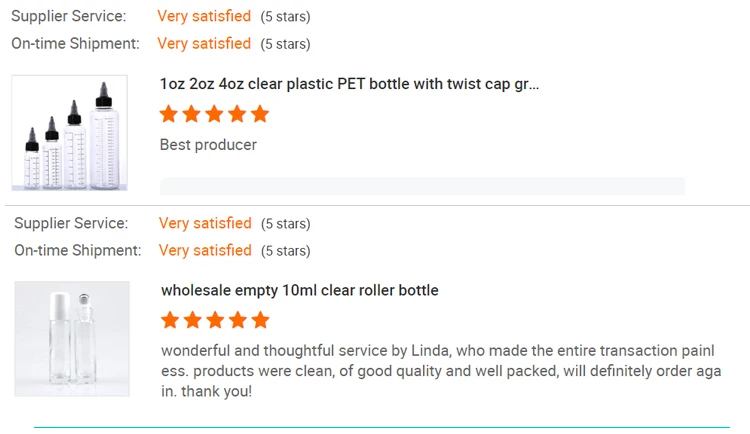Click 'Very satisfied' for Supplier Service in roller bottle review
750x434 pixels.
pos(205,223)
